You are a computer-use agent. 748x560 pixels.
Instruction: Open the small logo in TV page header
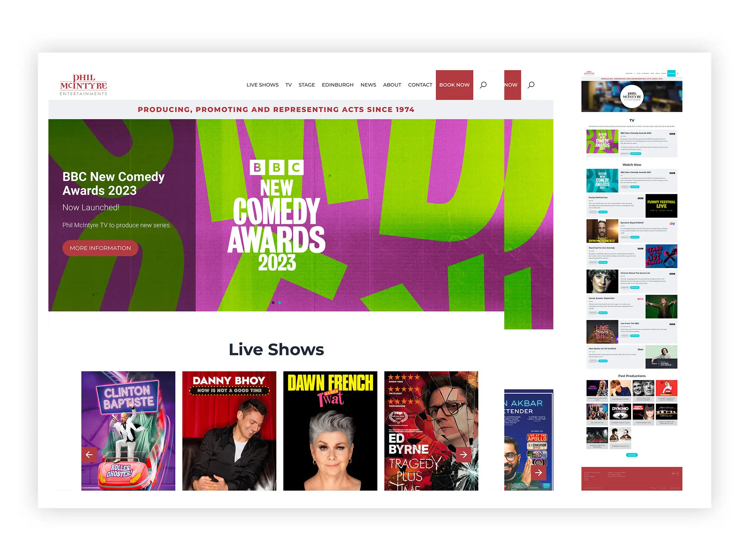589,73
